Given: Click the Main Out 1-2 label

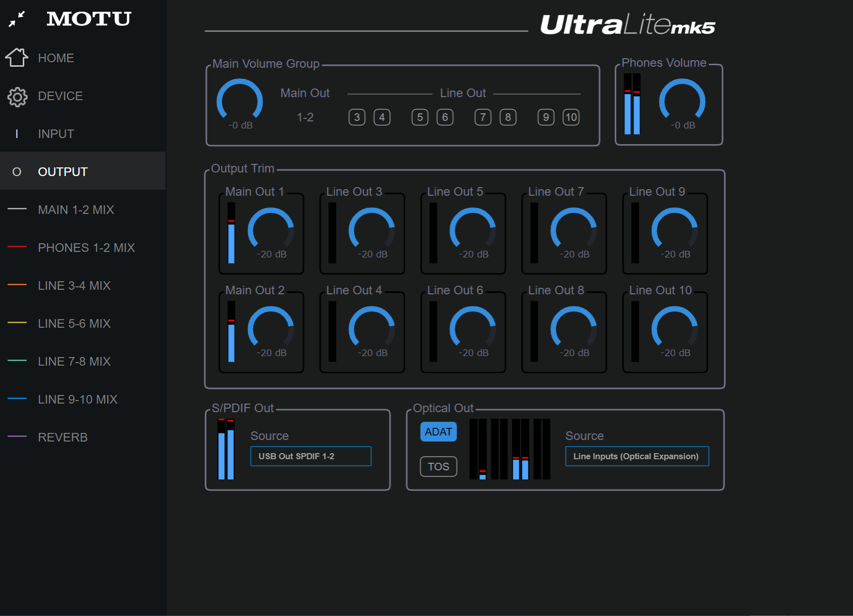Looking at the screenshot, I should (305, 117).
